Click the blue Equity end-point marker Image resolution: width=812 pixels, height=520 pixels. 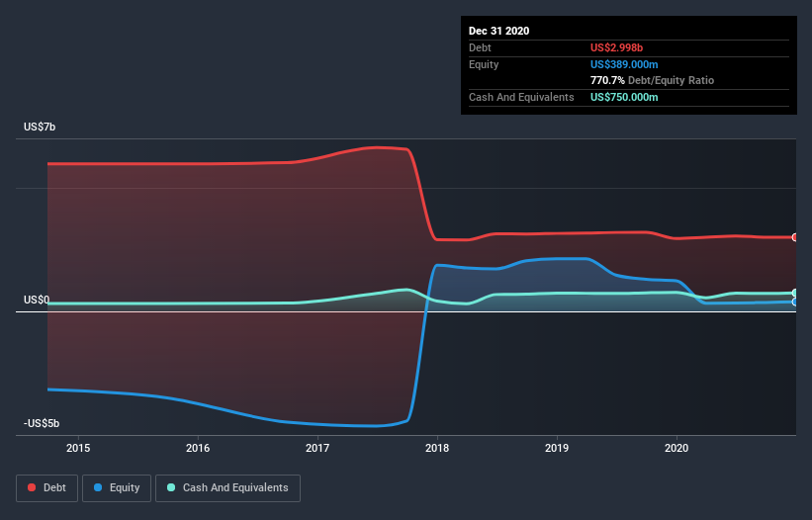tap(795, 302)
